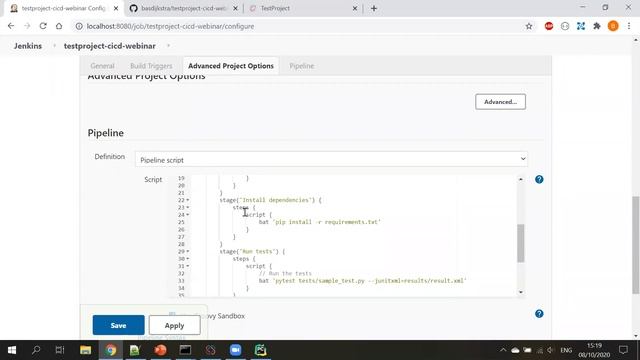640x360 pixels.
Task: Go to browser home icon
Action: click(59, 26)
